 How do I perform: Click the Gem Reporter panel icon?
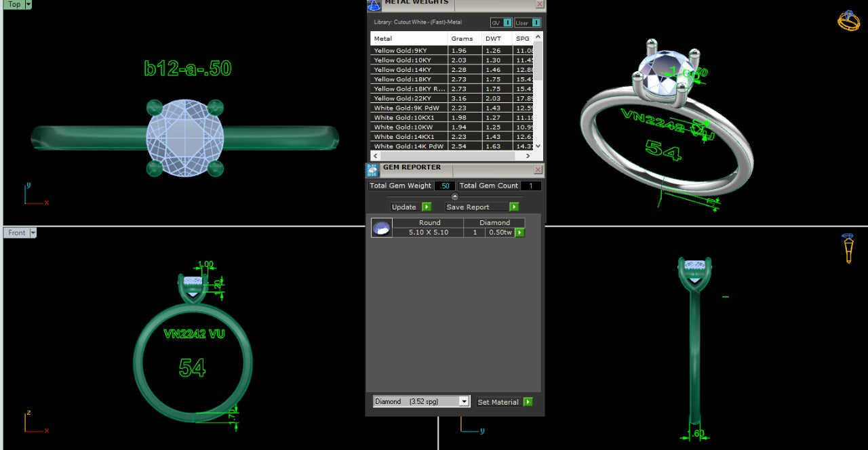372,170
